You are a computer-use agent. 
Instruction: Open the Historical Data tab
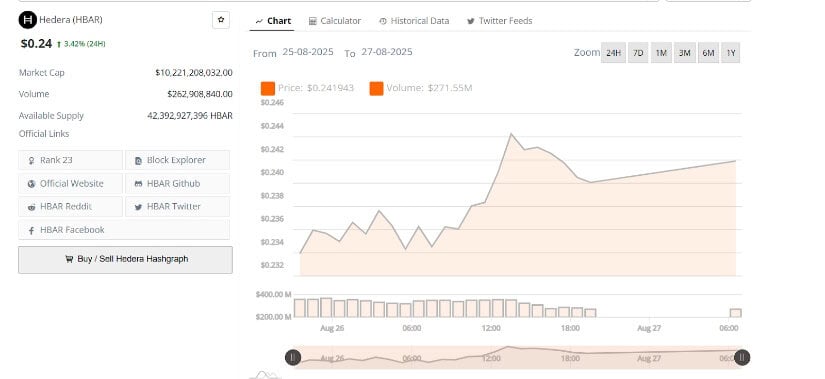[414, 21]
